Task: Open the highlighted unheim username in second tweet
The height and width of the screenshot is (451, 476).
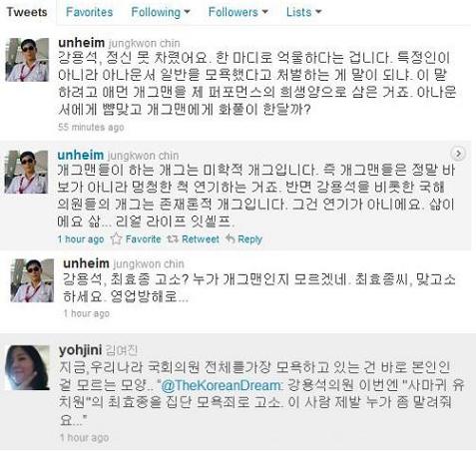Action: click(x=81, y=155)
